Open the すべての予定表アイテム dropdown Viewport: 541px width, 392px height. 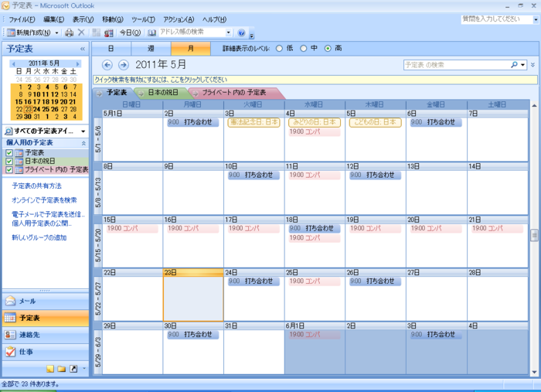tap(83, 131)
